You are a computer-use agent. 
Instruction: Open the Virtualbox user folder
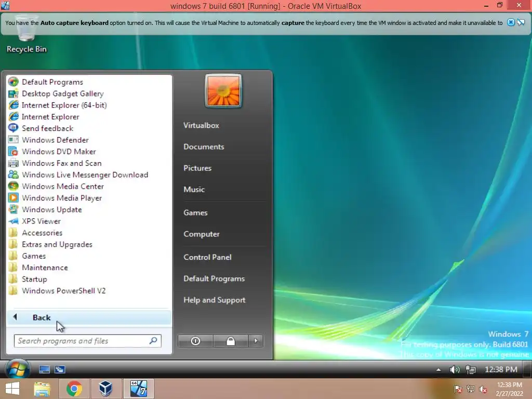point(201,125)
